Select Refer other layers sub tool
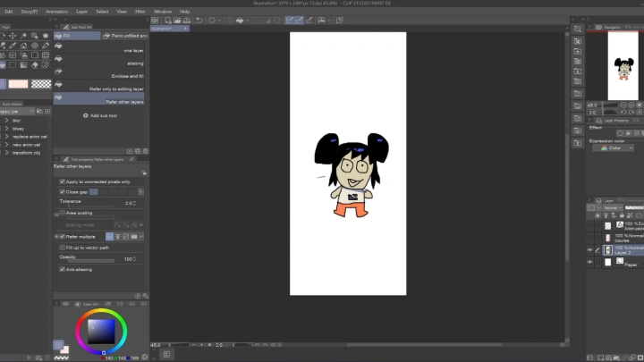The height and width of the screenshot is (362, 644). pos(99,98)
